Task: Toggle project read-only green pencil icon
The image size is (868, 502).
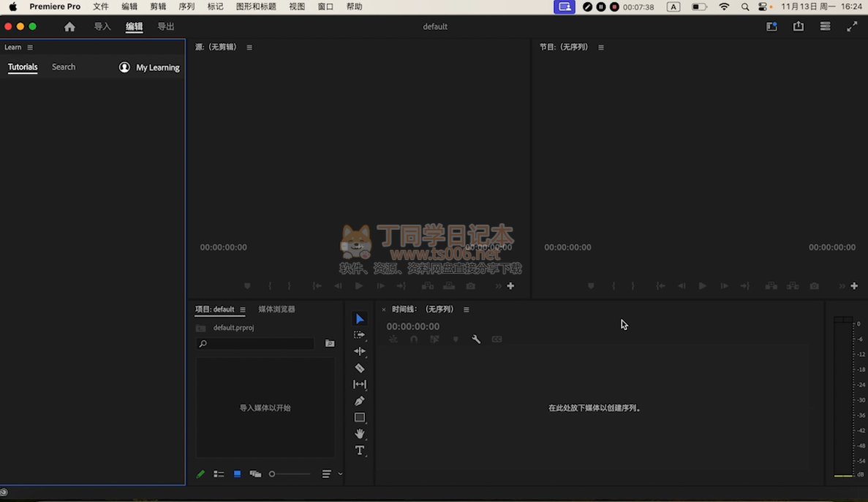Action: click(x=200, y=474)
